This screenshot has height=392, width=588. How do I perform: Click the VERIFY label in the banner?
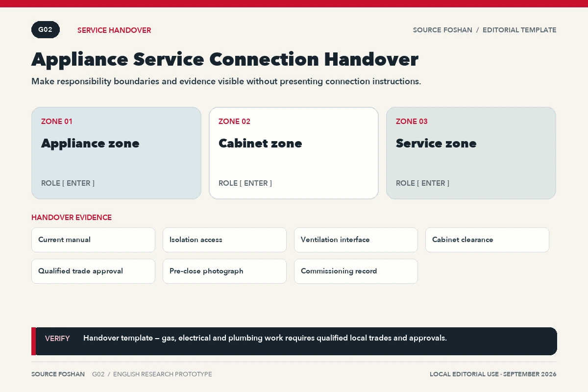pos(57,339)
